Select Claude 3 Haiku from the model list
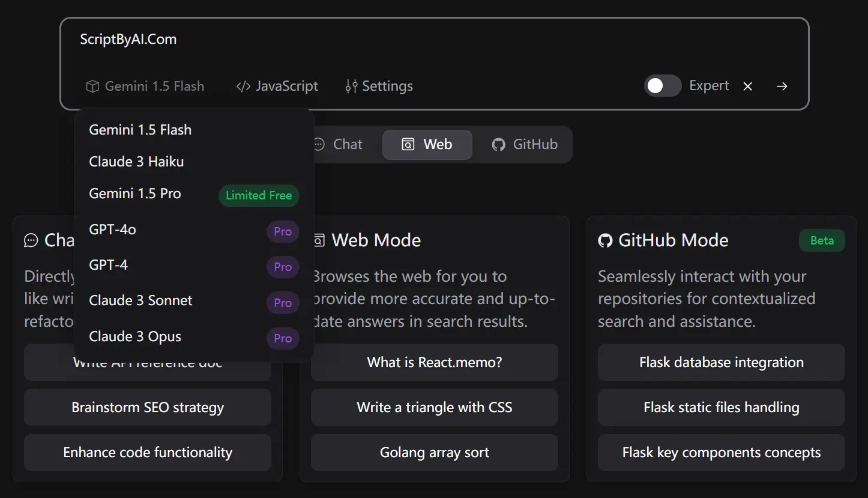 pos(136,161)
